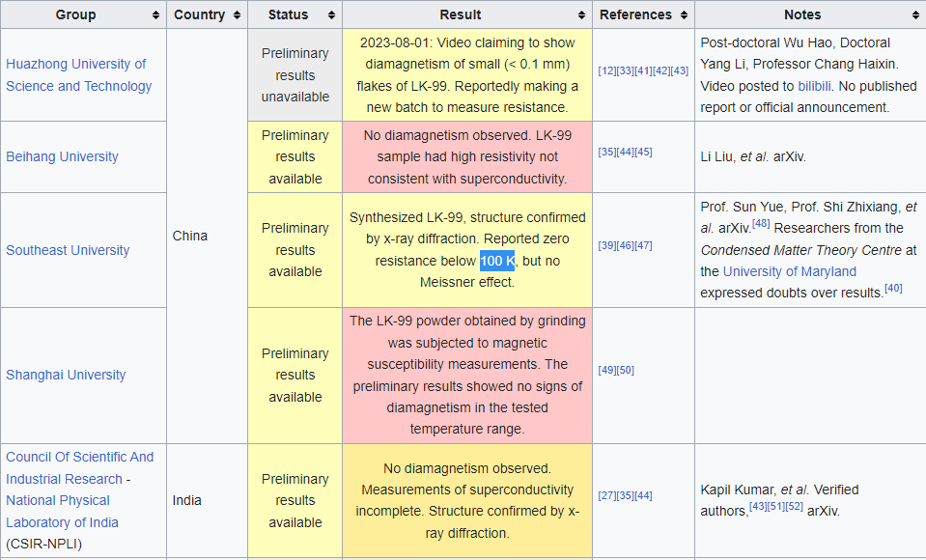Click '(CSIR-NPLI)' text in Group column
Screen dimensions: 926x560
[43, 544]
